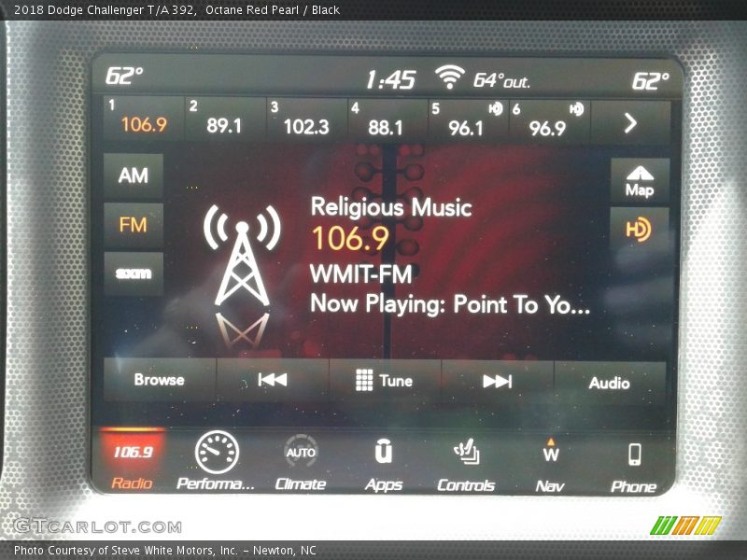This screenshot has height=560, width=747.
Task: Open Nav compass screen
Action: point(550,465)
